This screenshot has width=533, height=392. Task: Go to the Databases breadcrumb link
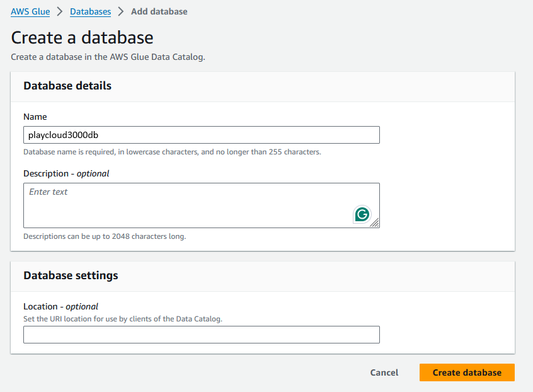(x=91, y=11)
